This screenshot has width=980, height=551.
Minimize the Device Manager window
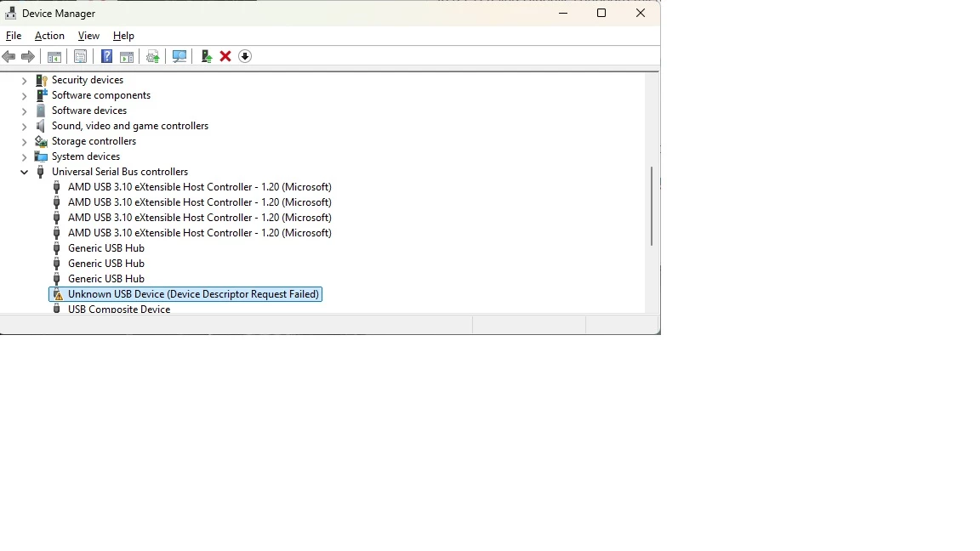coord(563,13)
